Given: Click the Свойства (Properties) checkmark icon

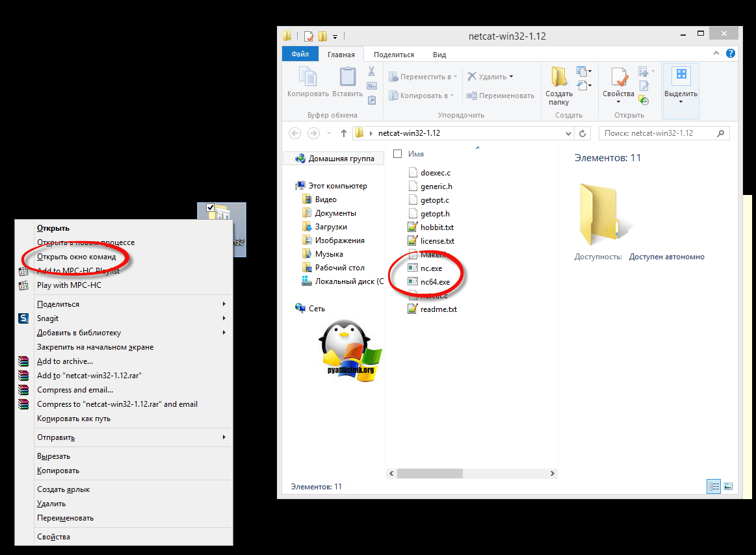Looking at the screenshot, I should click(x=619, y=77).
